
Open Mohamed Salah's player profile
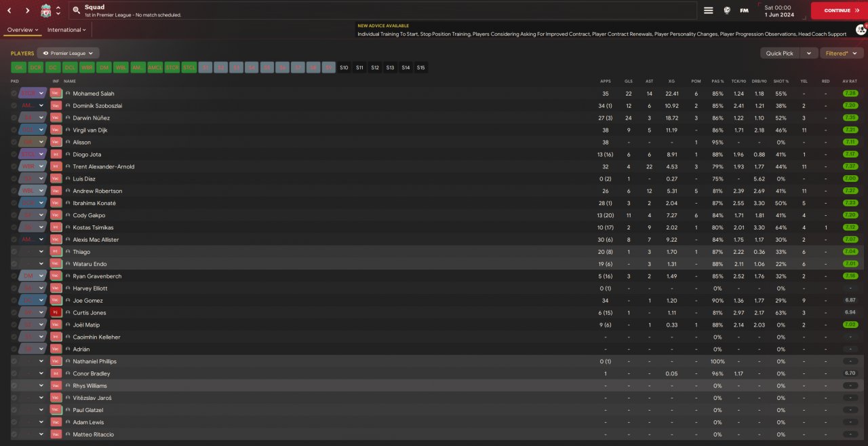click(94, 94)
